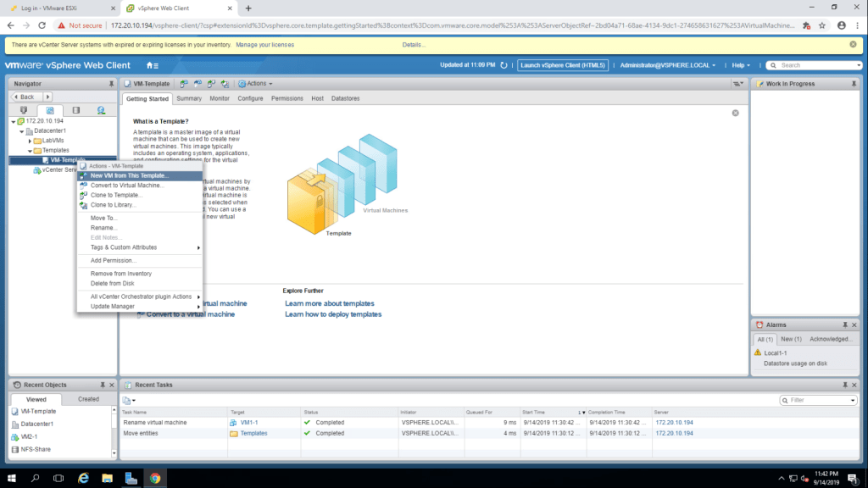Pin the Alarms panel

pos(843,325)
